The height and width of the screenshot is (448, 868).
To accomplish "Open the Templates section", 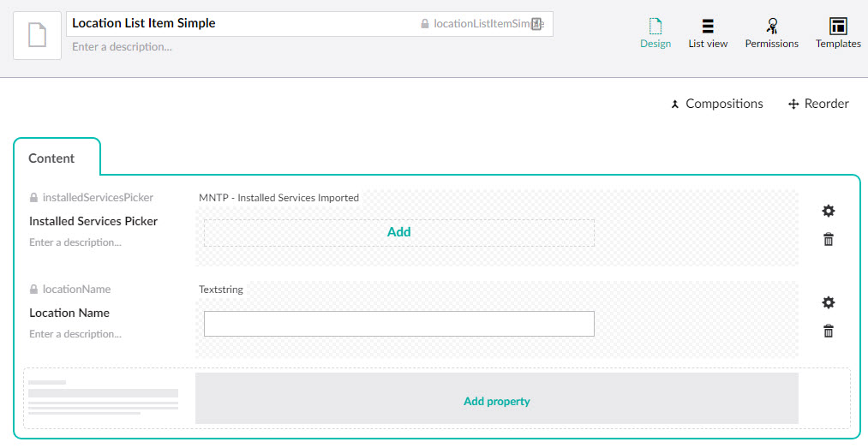I will click(x=838, y=33).
